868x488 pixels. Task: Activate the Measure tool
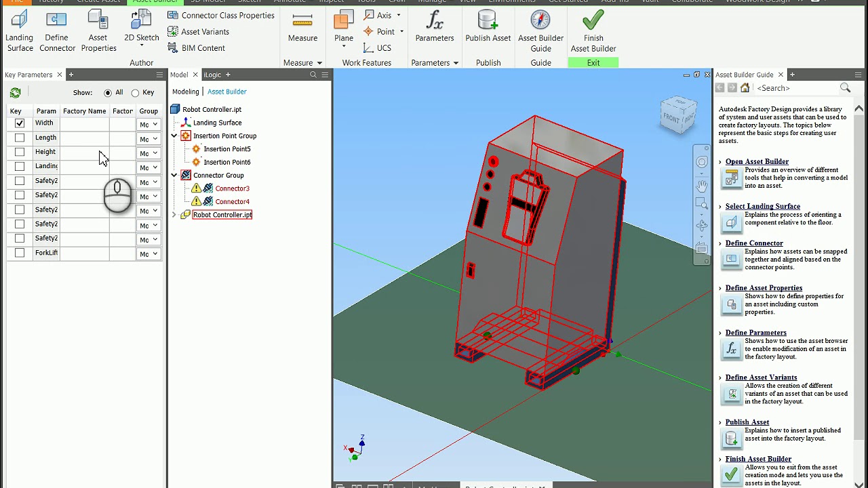[302, 27]
